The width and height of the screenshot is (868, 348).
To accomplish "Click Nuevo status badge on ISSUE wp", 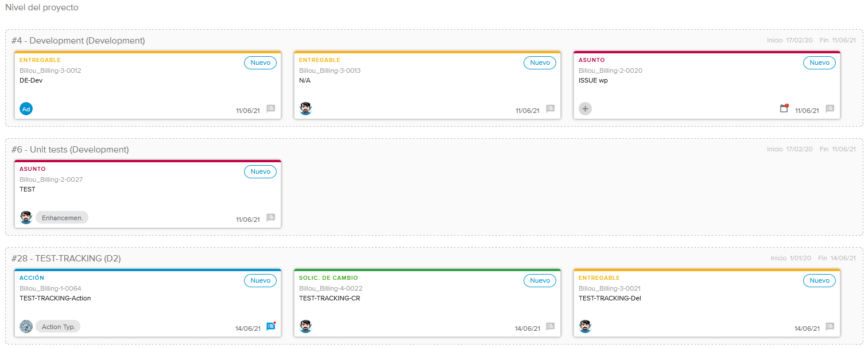I will (x=819, y=62).
